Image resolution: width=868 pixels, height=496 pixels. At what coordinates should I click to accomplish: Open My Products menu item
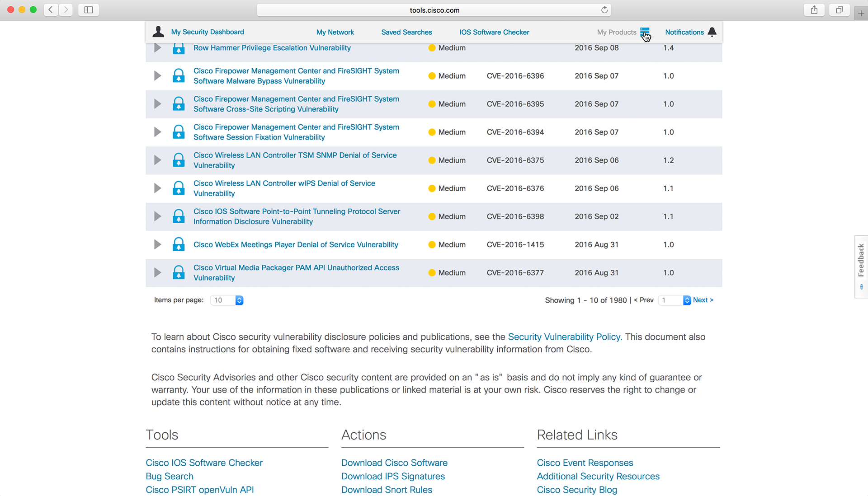coord(617,32)
